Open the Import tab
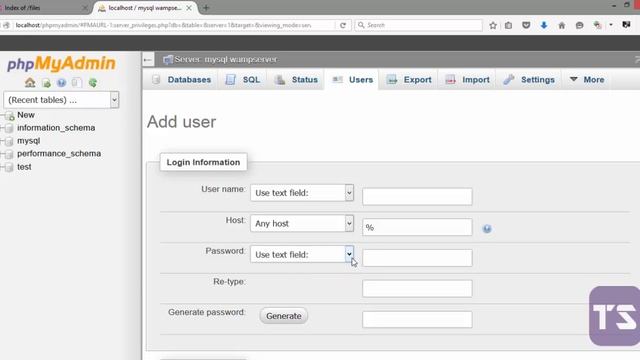 (x=467, y=80)
